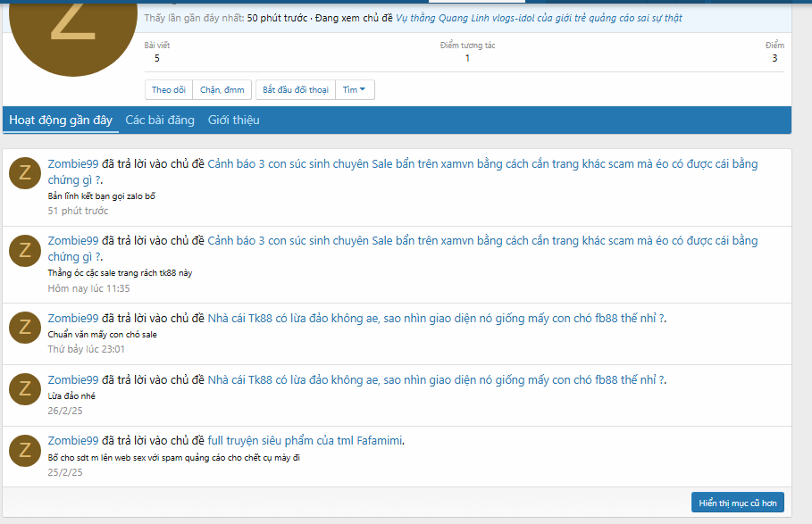Start a conversation via 'Bắt đầu đối thoại'
The image size is (812, 524).
[x=296, y=89]
